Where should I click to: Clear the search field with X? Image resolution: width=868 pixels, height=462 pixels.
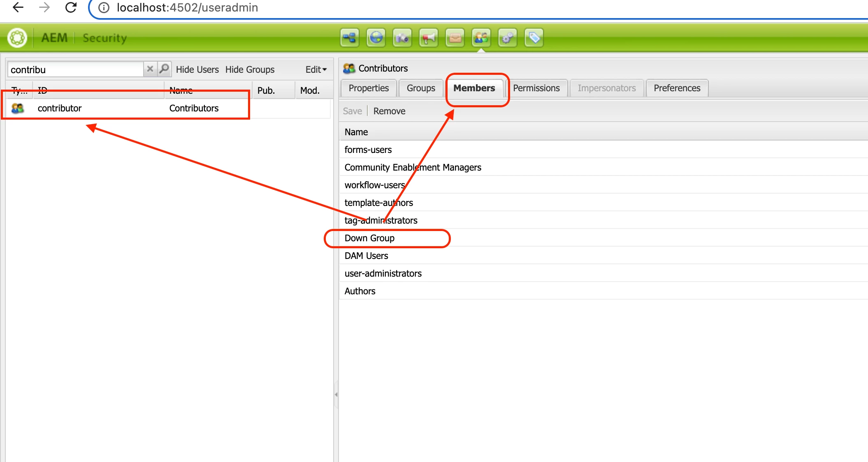point(150,69)
